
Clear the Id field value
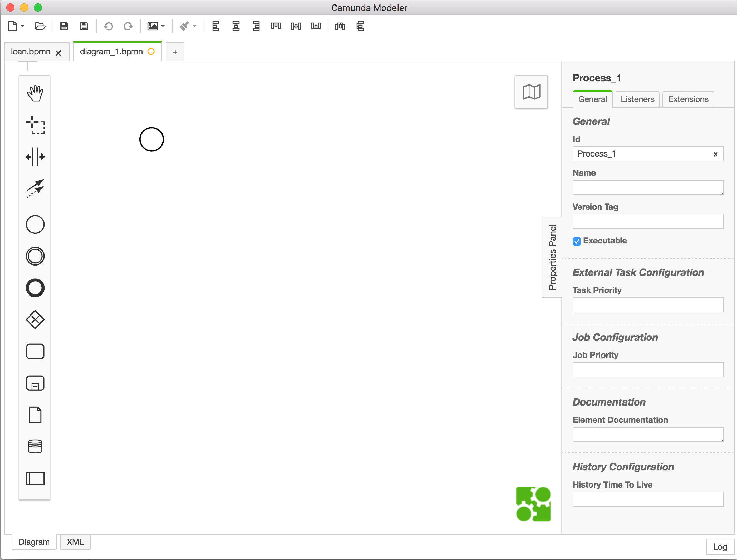click(x=716, y=154)
